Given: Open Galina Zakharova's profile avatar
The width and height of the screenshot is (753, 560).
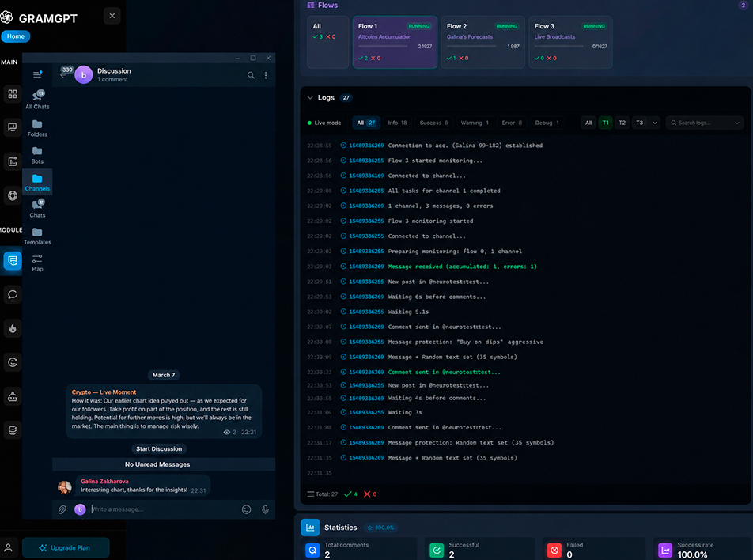Looking at the screenshot, I should pos(65,487).
